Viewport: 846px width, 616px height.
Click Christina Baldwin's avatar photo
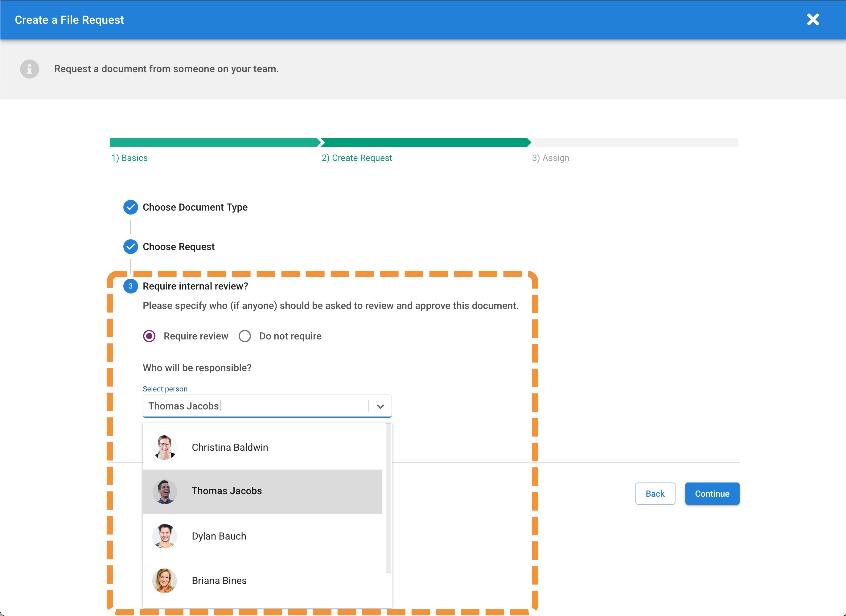165,447
